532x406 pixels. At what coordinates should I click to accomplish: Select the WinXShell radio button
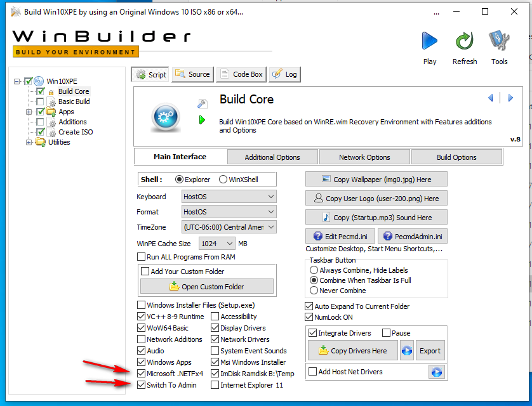(x=223, y=180)
